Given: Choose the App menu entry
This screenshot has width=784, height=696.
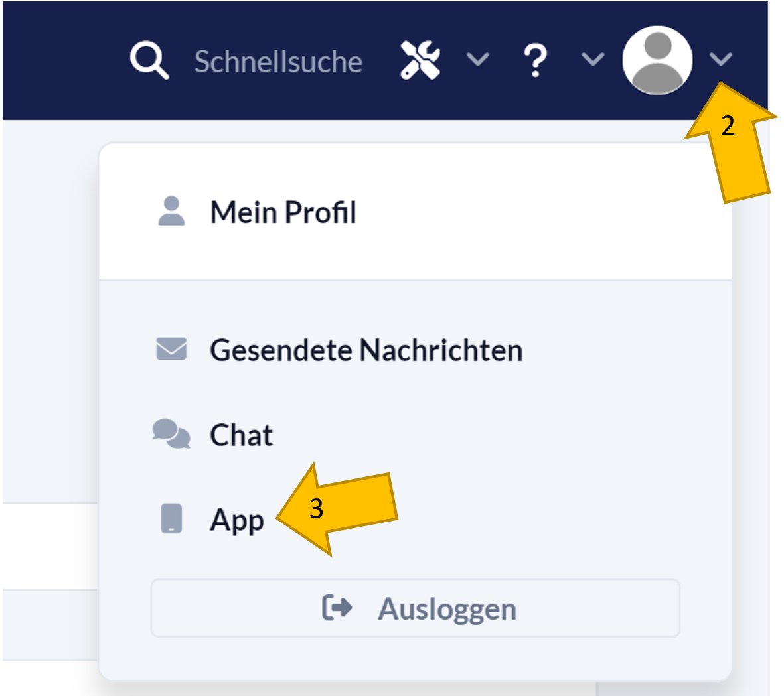Looking at the screenshot, I should click(x=236, y=520).
